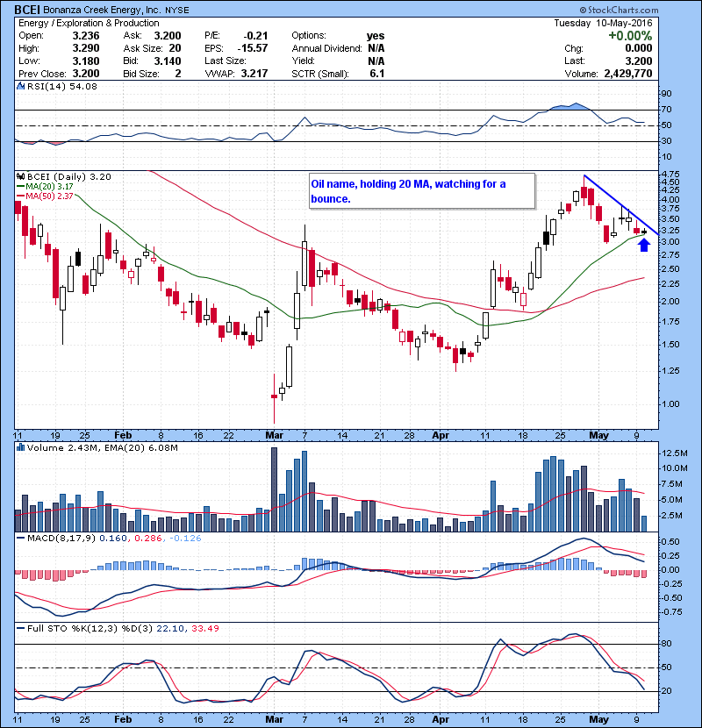The image size is (702, 728).
Task: Click the Chg value 0.000
Action: pyautogui.click(x=638, y=48)
